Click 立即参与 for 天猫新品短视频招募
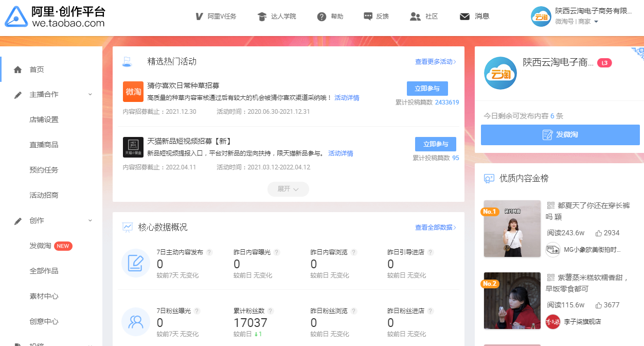Image resolution: width=644 pixels, height=346 pixels. pos(436,144)
